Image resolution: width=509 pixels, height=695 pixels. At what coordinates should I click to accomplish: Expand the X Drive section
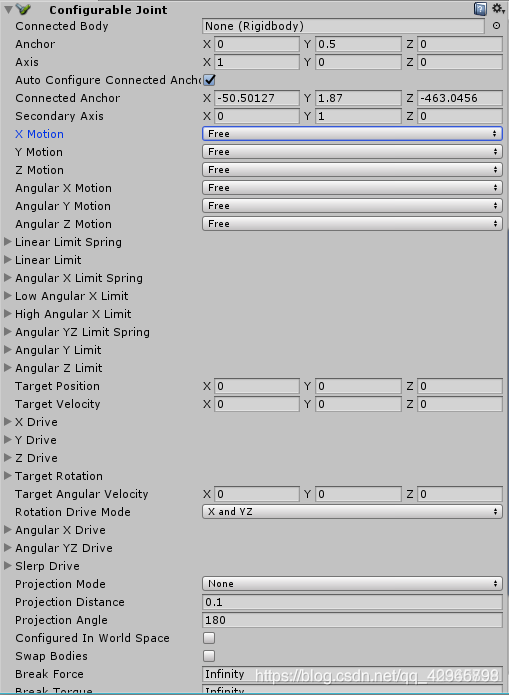click(8, 422)
